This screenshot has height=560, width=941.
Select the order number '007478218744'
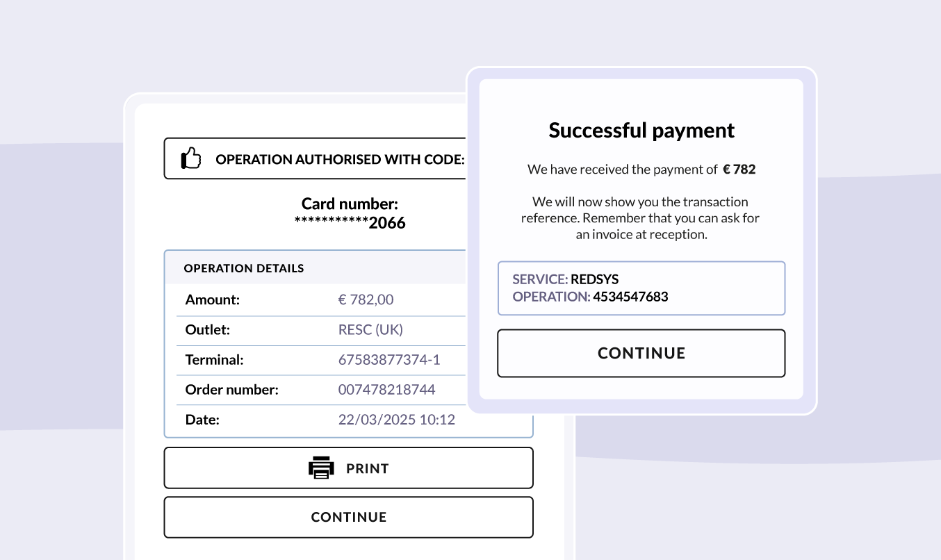(386, 390)
